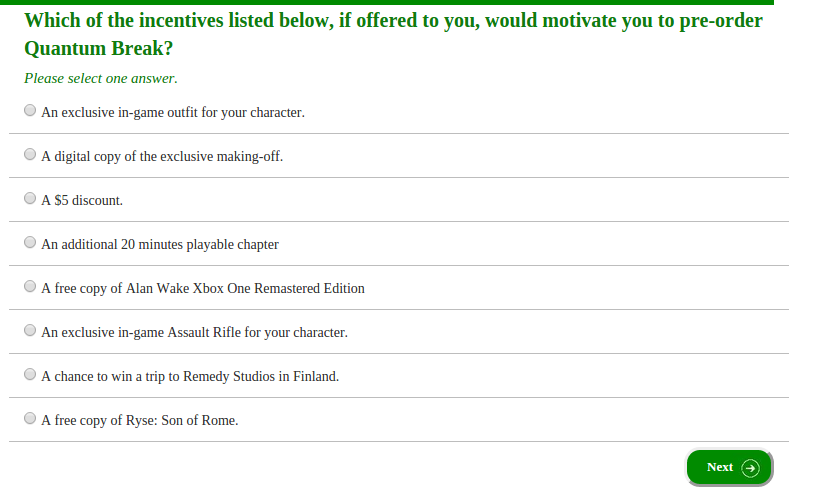The width and height of the screenshot is (822, 502).
Task: Choose the exclusive Assault Rifle radio button
Action: coord(30,330)
